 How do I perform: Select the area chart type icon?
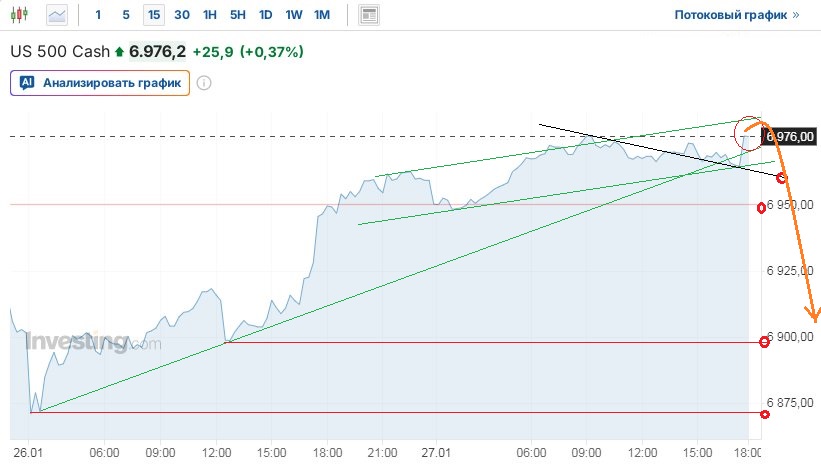[x=58, y=15]
